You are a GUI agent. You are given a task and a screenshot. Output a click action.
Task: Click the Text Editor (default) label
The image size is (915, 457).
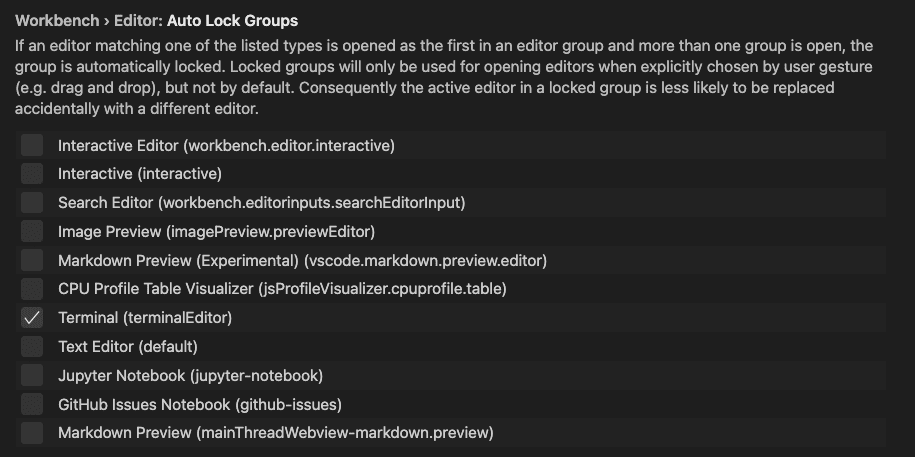(x=128, y=347)
